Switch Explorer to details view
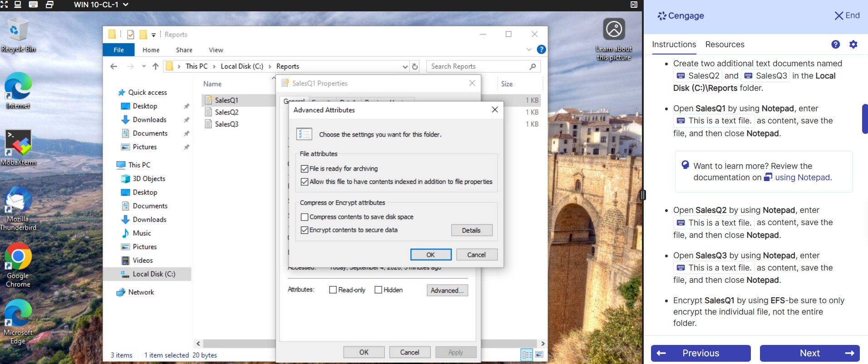Screen dimensions: 868x364 [x=527, y=354]
